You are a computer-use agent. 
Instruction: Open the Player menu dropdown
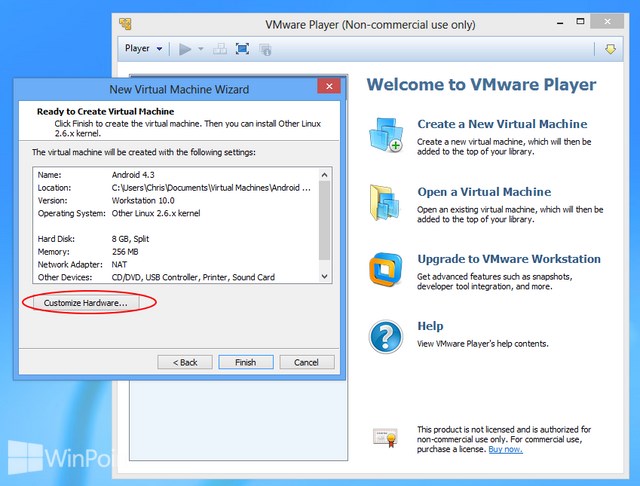coord(143,49)
